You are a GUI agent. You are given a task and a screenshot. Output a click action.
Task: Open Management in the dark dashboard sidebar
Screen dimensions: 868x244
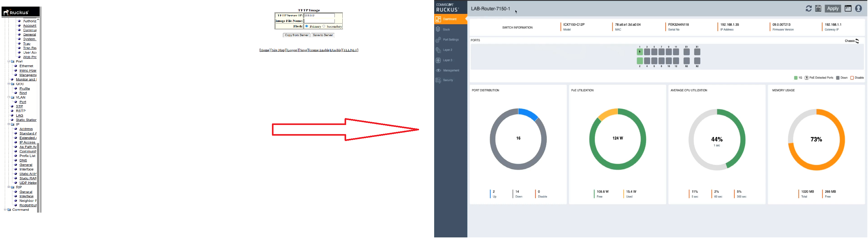coord(451,70)
